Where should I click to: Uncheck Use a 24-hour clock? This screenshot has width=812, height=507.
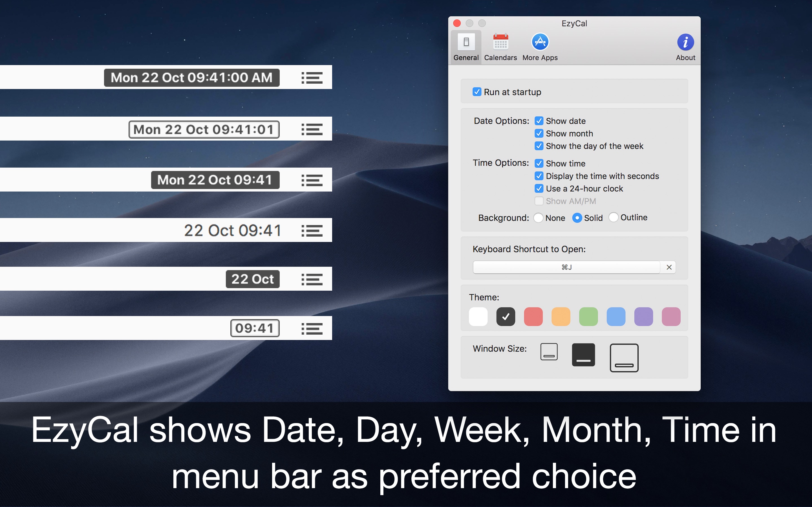point(539,189)
